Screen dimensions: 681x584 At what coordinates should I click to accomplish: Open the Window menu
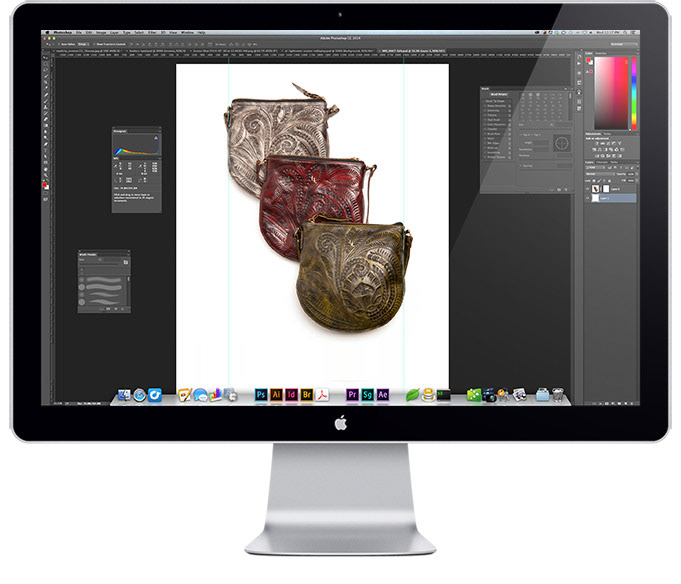[x=188, y=33]
